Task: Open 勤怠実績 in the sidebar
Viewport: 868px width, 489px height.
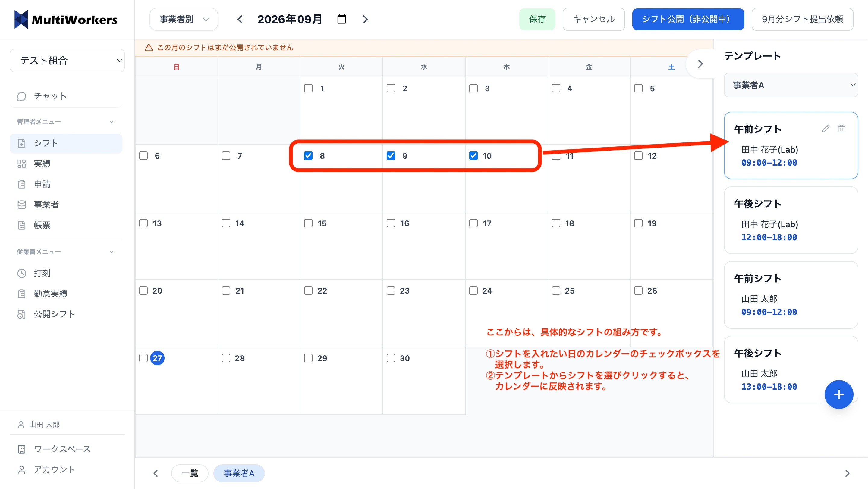Action: click(x=66, y=294)
